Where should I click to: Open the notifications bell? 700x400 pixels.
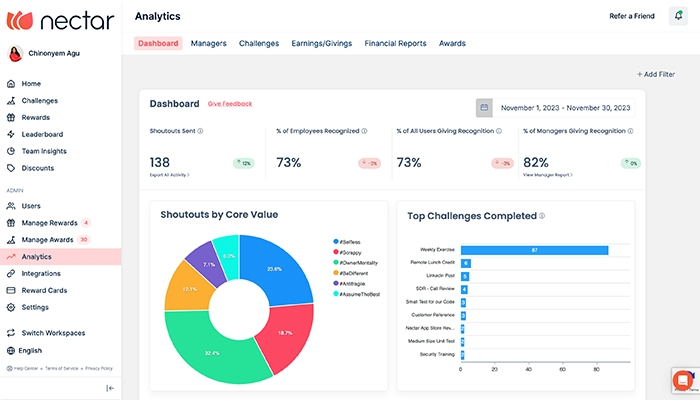coord(678,16)
